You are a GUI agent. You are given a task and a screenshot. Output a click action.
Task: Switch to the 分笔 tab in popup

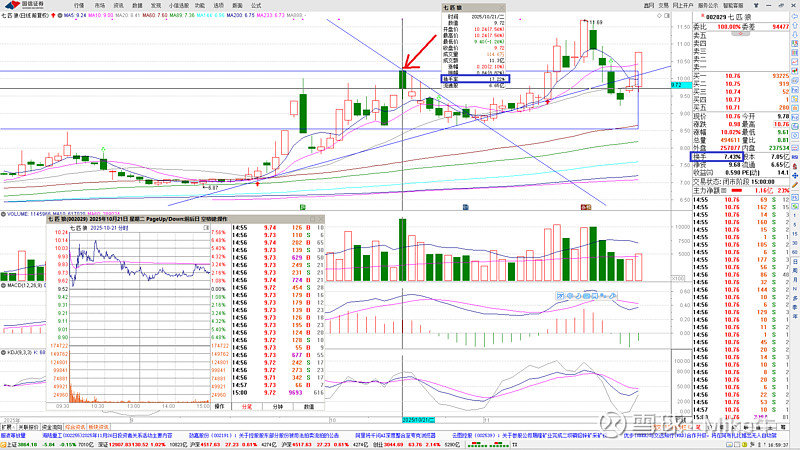tap(247, 407)
